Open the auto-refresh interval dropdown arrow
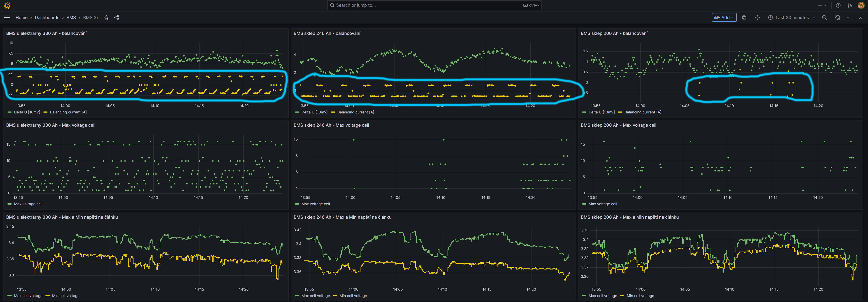 tap(847, 18)
